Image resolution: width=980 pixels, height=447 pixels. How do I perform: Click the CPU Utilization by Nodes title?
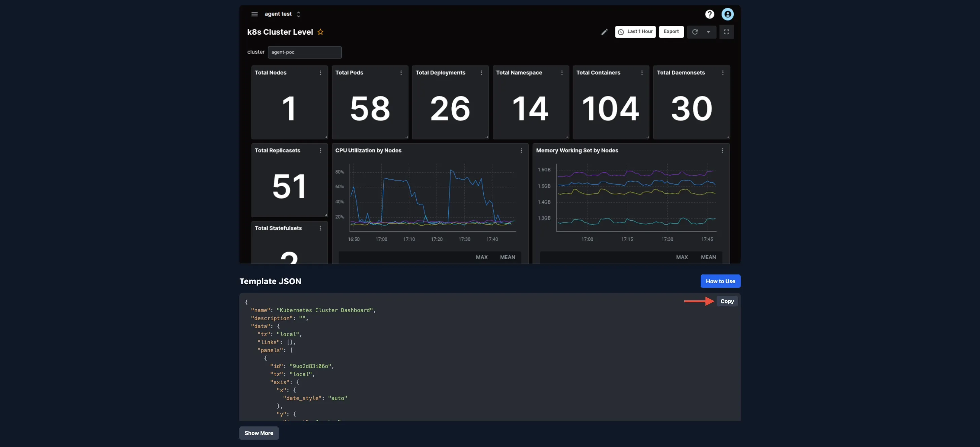368,151
